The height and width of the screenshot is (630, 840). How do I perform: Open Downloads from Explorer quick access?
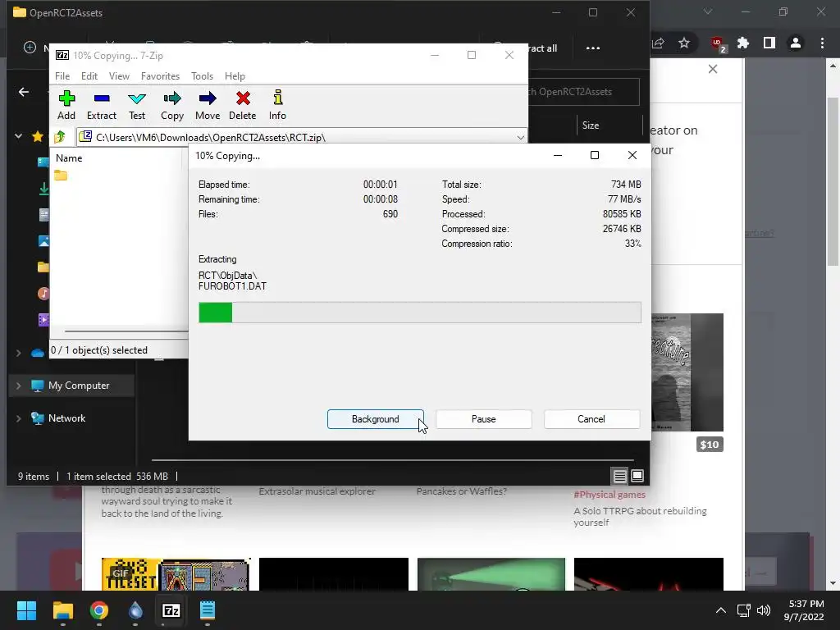point(43,189)
